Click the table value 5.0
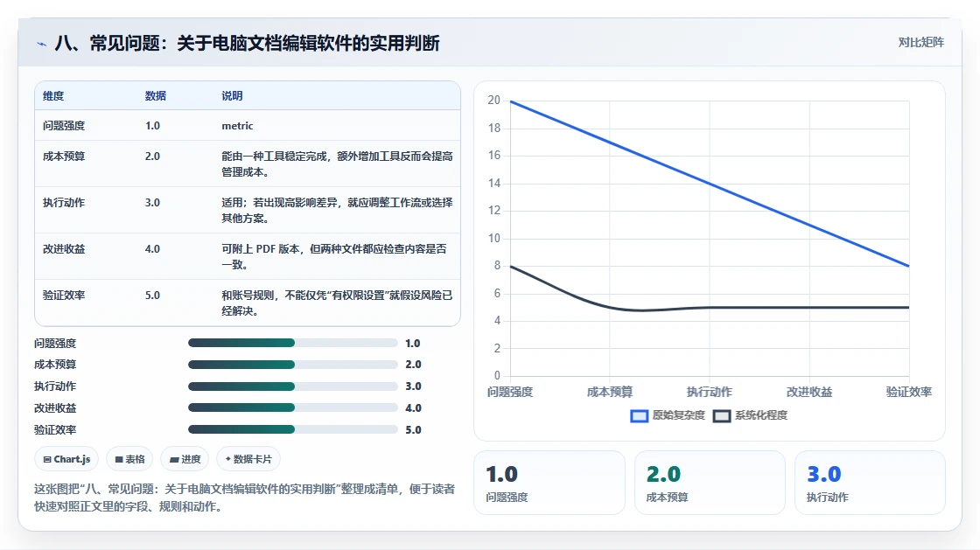The width and height of the screenshot is (980, 550). pyautogui.click(x=152, y=295)
